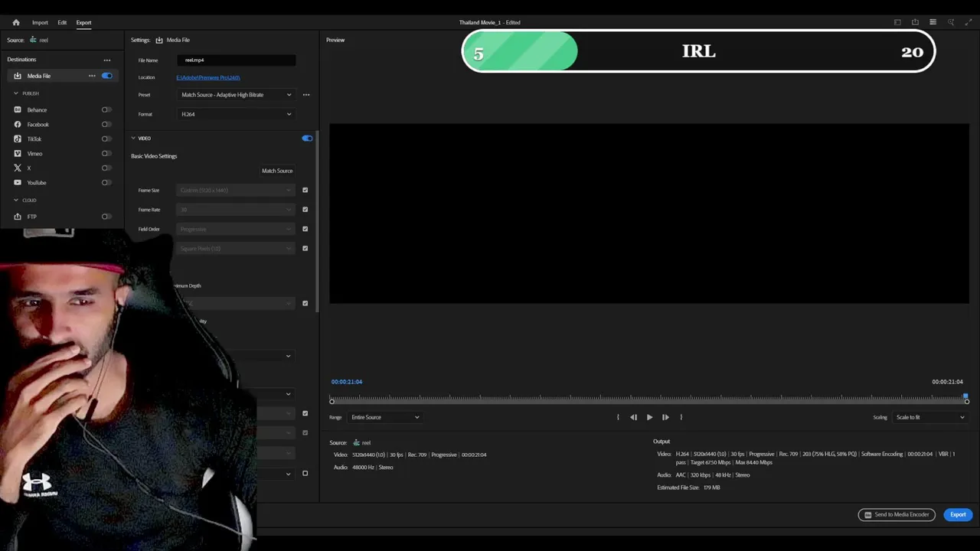
Task: Open the output Location path link
Action: coord(207,77)
